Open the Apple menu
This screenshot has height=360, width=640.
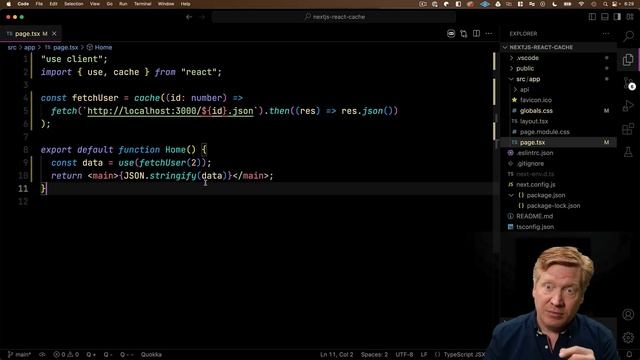[x=8, y=4]
